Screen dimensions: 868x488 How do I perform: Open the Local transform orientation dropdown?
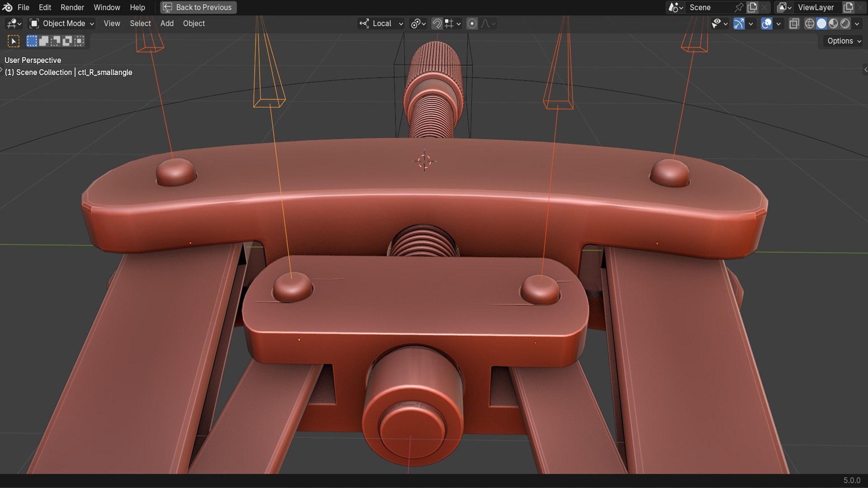(381, 23)
